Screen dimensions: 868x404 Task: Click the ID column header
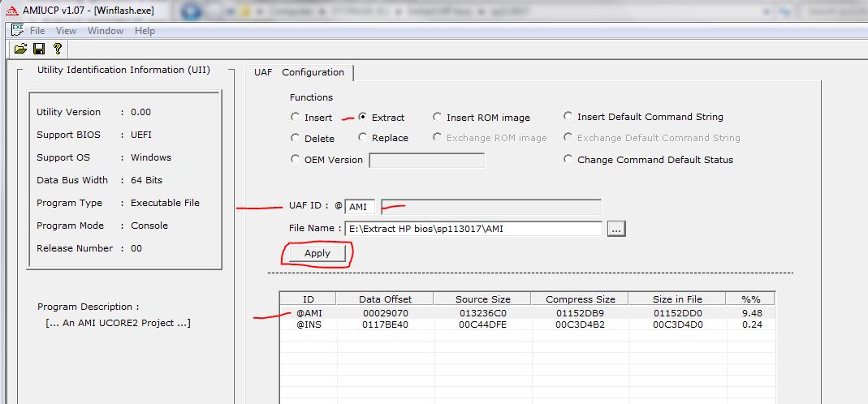[x=309, y=299]
